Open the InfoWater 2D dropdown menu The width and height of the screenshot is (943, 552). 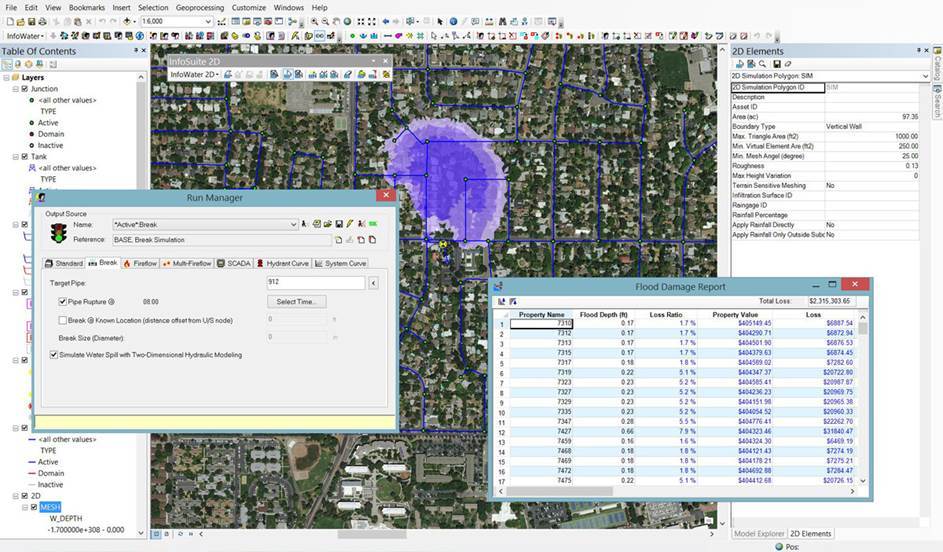(x=195, y=75)
